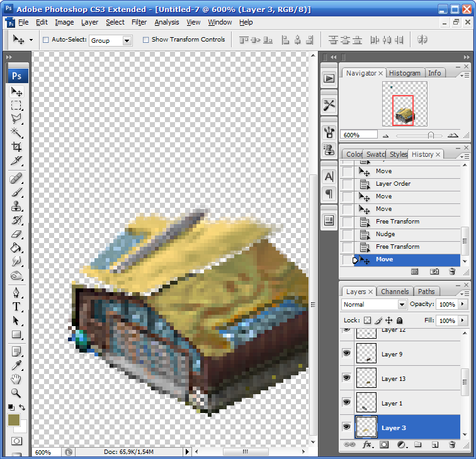Select the Slice tool
The image size is (476, 459).
click(x=16, y=161)
